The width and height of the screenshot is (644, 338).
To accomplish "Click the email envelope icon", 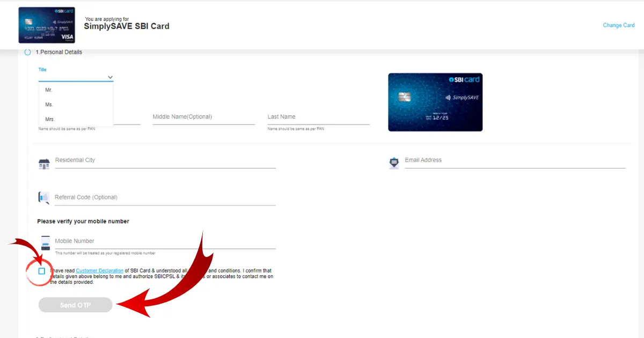I will click(x=394, y=163).
